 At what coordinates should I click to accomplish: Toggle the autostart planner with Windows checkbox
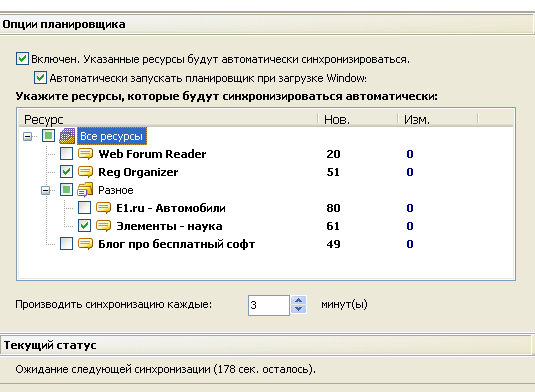point(40,77)
